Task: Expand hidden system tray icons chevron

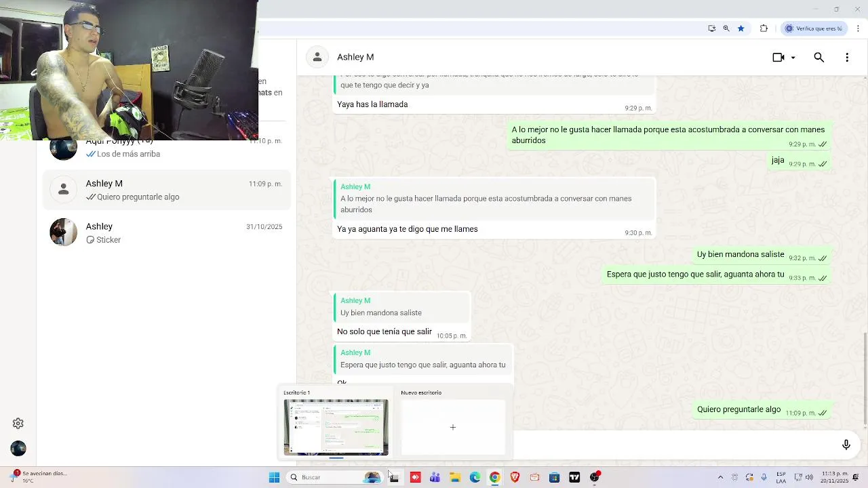Action: tap(720, 477)
